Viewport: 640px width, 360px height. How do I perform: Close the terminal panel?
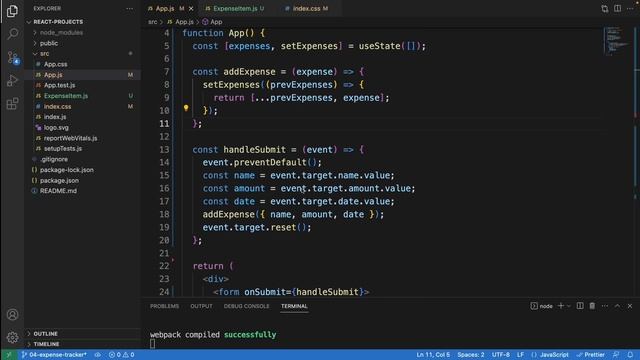coord(630,306)
